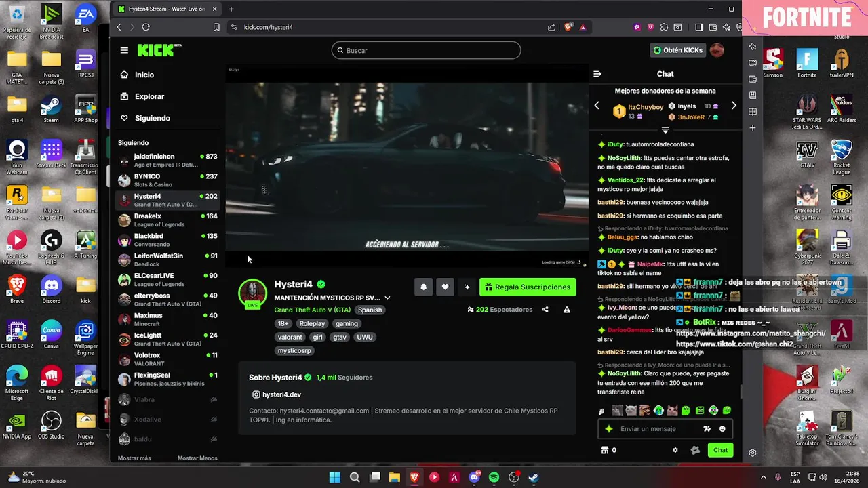Click the report warning triangle icon
Image resolution: width=868 pixels, height=488 pixels.
point(567,310)
